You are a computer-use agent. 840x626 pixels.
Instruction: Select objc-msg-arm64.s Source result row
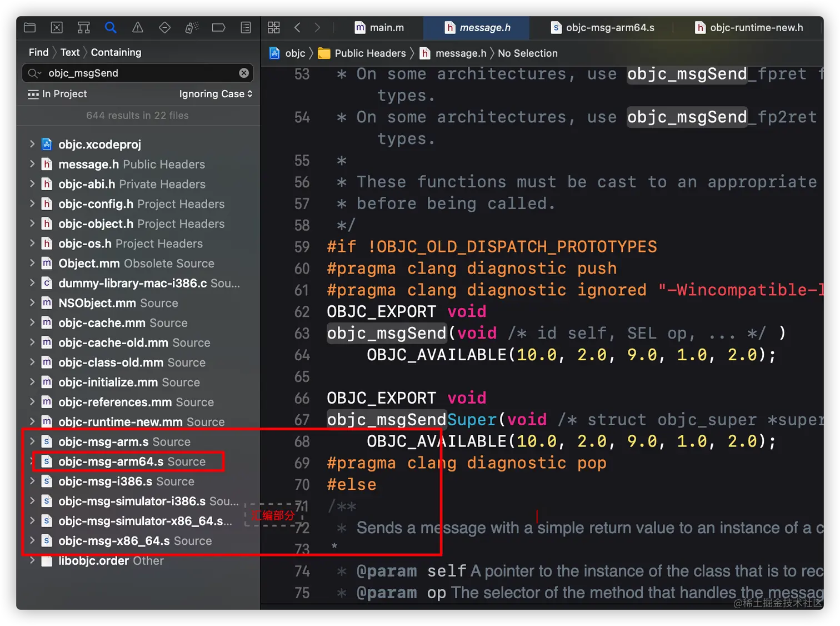(x=138, y=461)
